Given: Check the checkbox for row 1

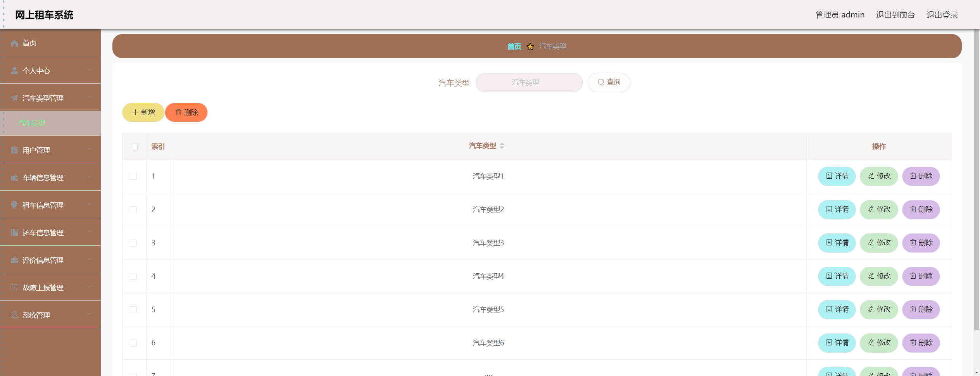Looking at the screenshot, I should tap(133, 176).
